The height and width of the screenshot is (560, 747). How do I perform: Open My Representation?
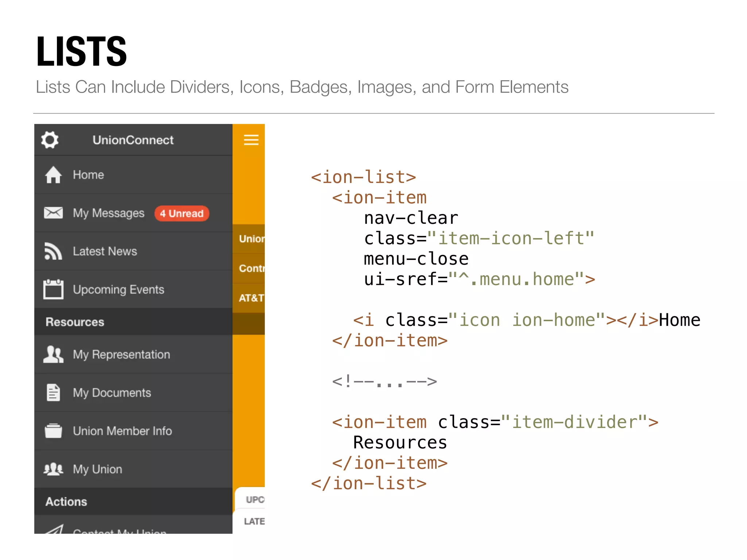point(133,354)
